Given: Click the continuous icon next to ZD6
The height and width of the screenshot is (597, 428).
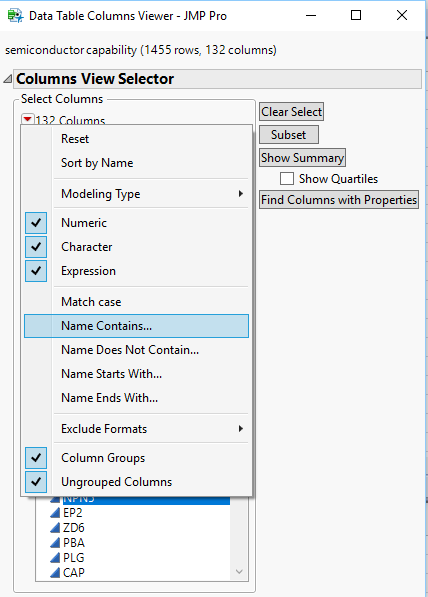Looking at the screenshot, I should (55, 528).
